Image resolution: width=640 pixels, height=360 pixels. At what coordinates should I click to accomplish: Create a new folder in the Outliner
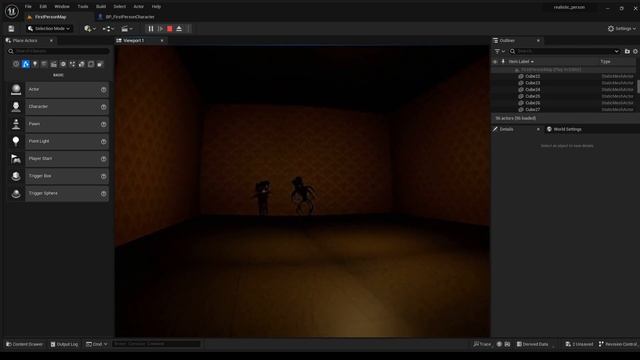627,51
